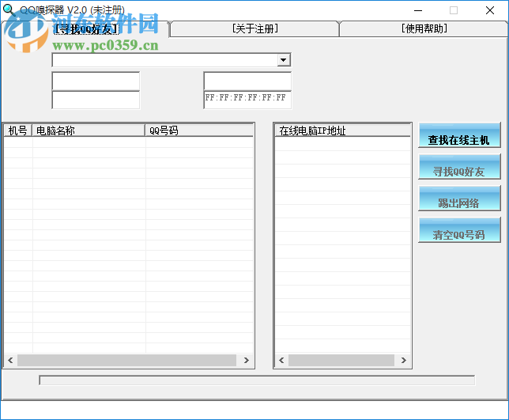Close the QQ嗅探器 window
509x420 pixels.
[x=490, y=10]
